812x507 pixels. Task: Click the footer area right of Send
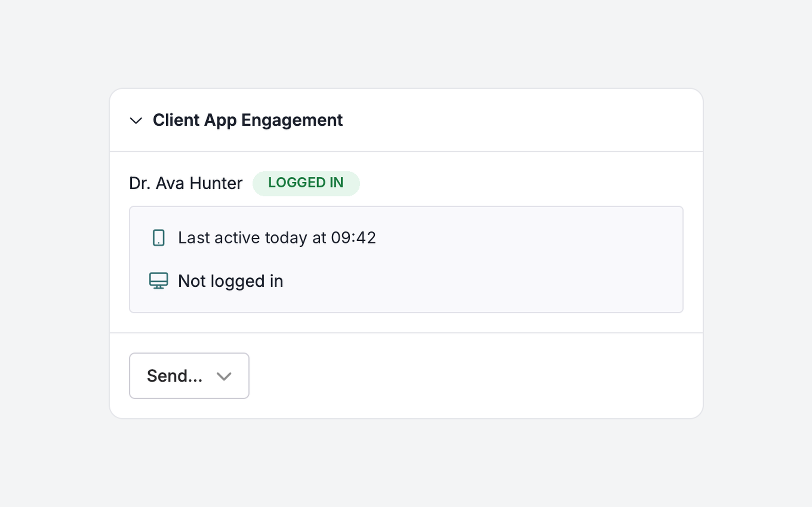(470, 376)
